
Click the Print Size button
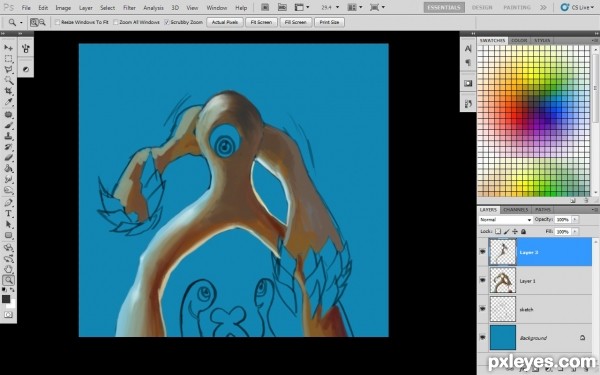tap(329, 22)
